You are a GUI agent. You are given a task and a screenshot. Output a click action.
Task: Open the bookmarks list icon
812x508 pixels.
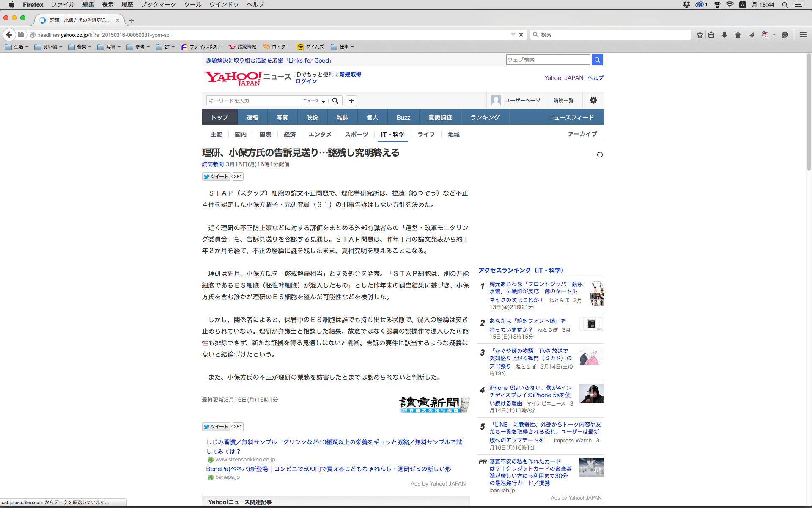coord(712,35)
